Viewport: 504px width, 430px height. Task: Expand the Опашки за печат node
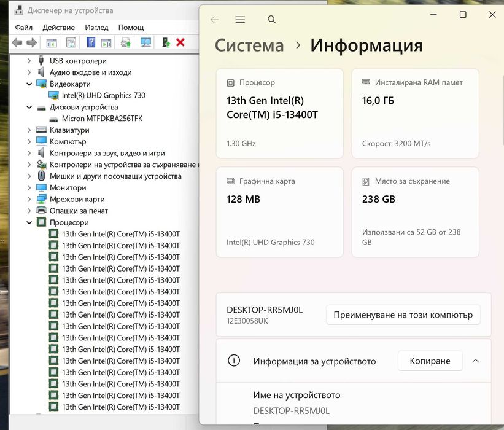tap(29, 211)
